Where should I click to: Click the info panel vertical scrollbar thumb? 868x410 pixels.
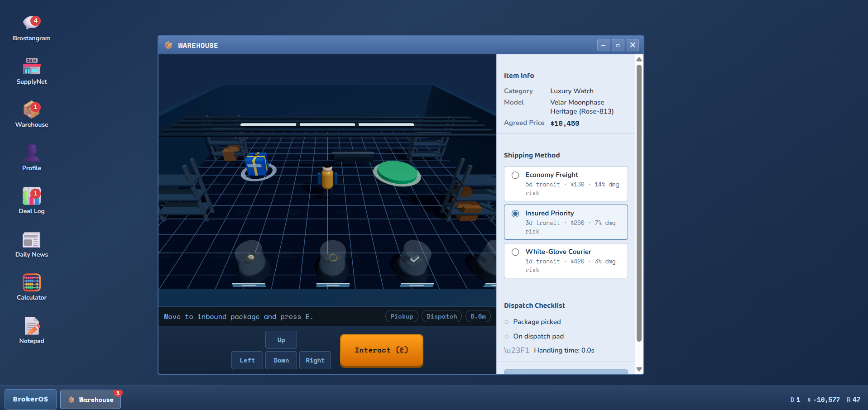pyautogui.click(x=639, y=203)
